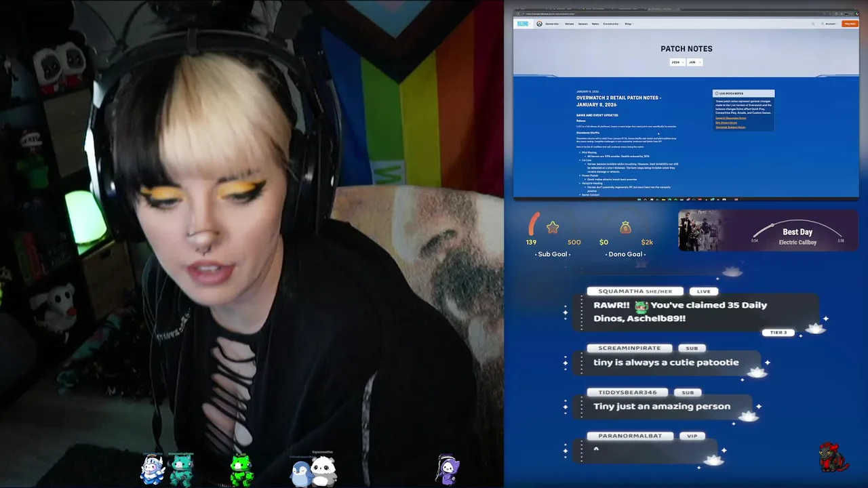Click the orange Play Now button
The image size is (868, 488).
point(850,24)
